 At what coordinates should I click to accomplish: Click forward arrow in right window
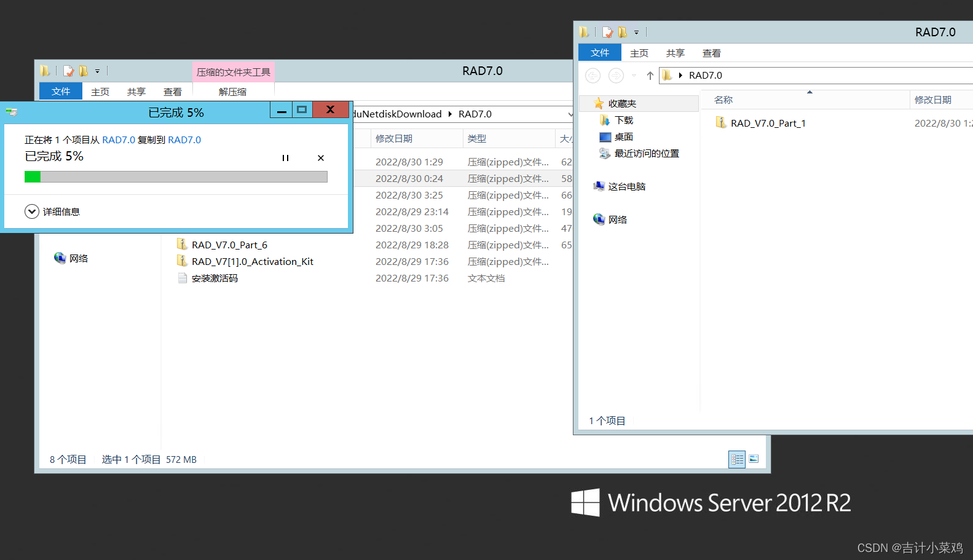click(x=616, y=76)
